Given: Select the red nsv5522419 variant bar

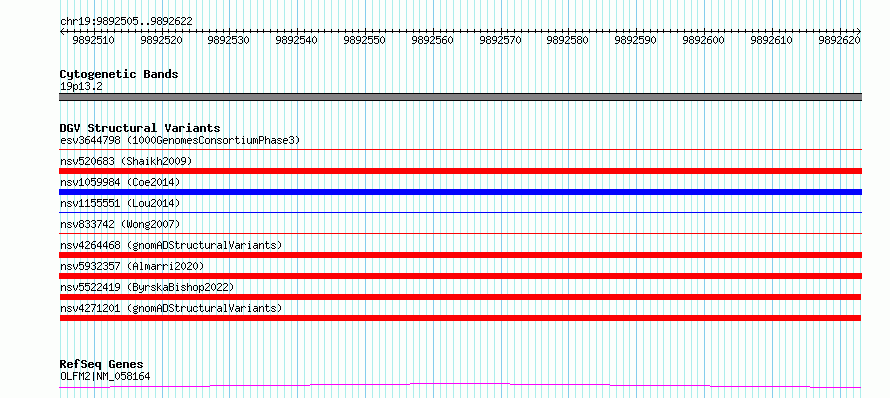Looking at the screenshot, I should [x=460, y=297].
